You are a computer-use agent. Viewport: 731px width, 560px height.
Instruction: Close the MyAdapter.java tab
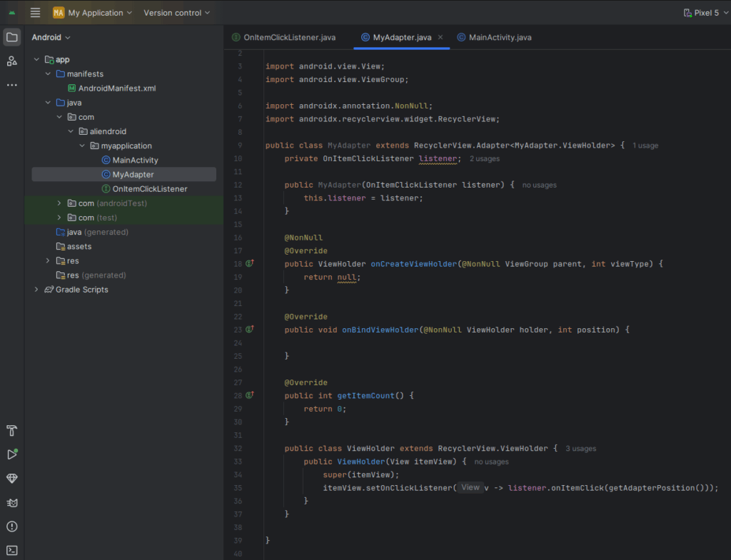point(440,37)
